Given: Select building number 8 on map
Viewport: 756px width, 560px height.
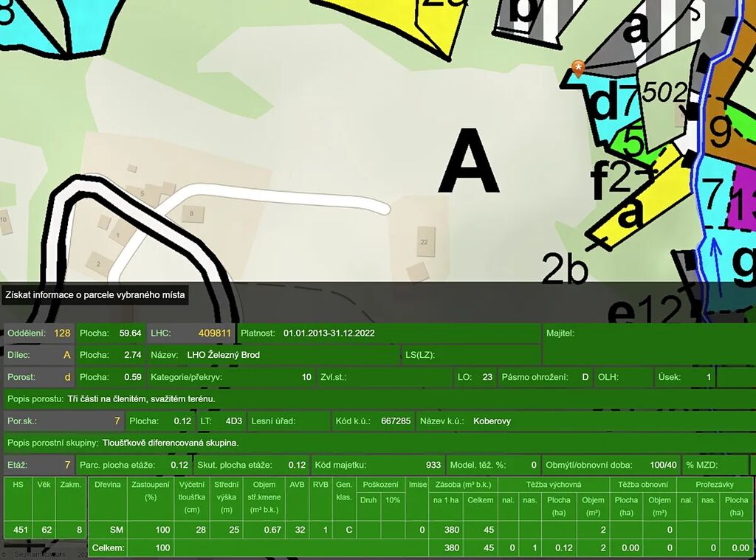Looking at the screenshot, I should 191,214.
